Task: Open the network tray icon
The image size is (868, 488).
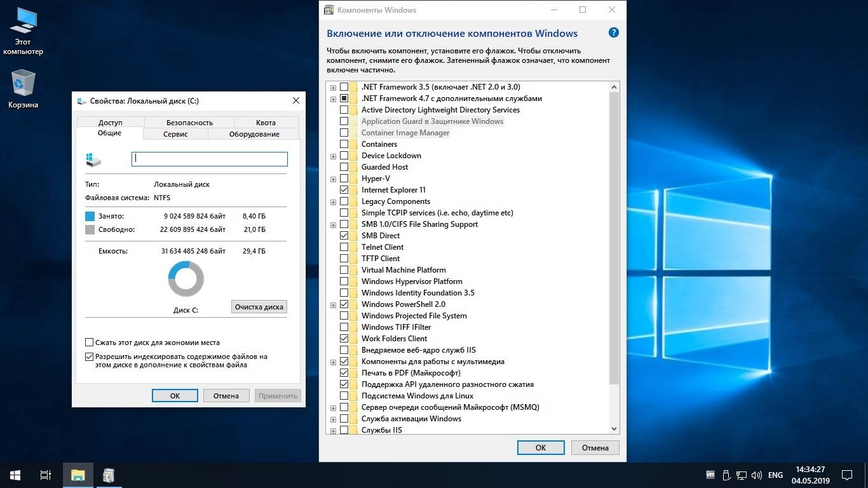Action: click(742, 475)
